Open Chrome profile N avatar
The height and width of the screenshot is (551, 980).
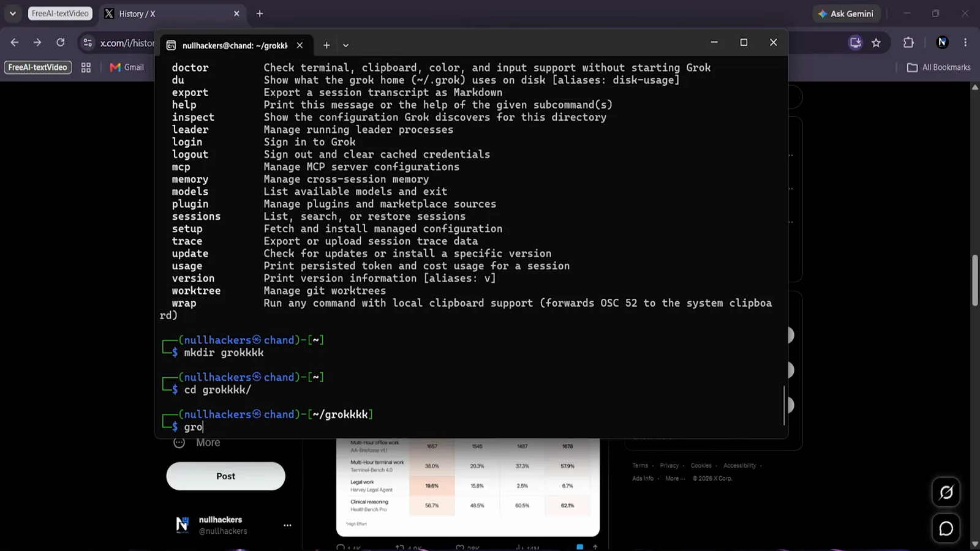[943, 42]
